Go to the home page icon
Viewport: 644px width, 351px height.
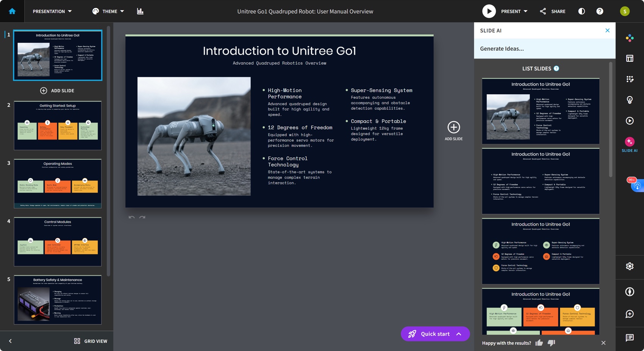(x=12, y=11)
